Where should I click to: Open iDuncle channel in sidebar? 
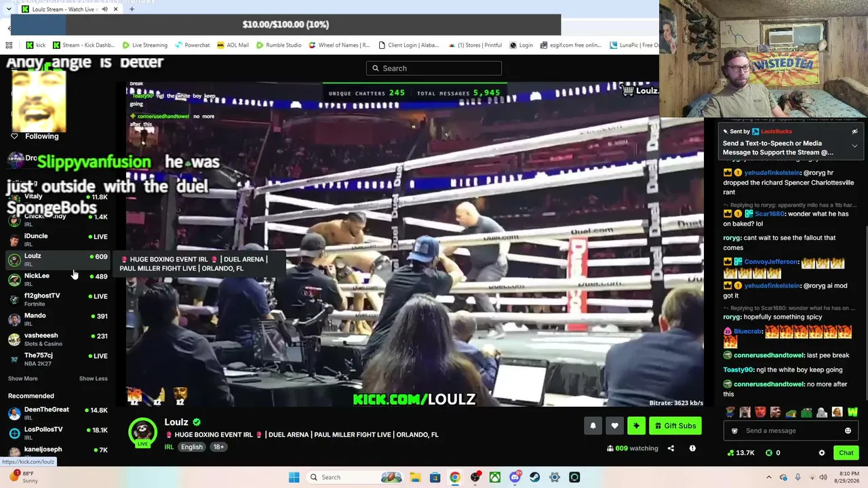pos(58,239)
